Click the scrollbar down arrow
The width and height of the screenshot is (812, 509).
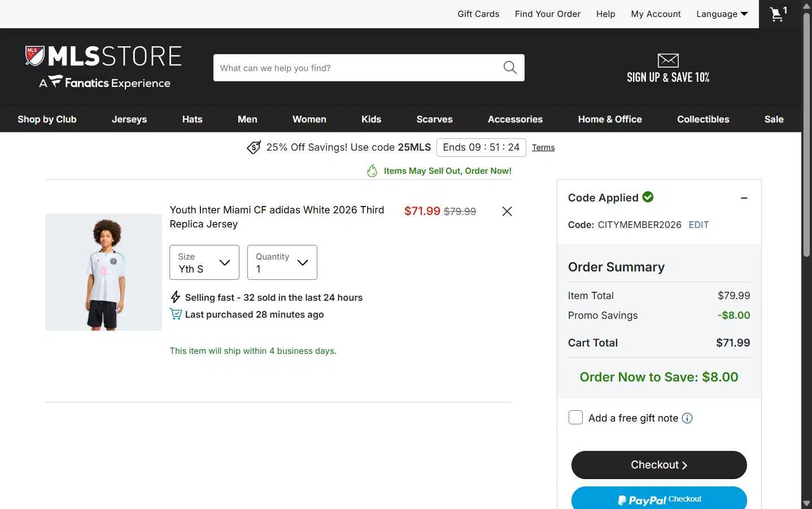coord(806,503)
